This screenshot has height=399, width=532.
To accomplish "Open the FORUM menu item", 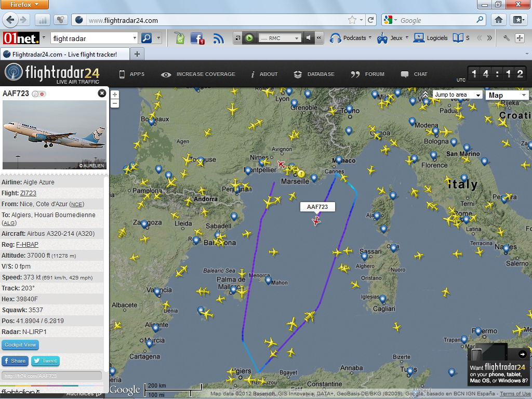I will tap(368, 74).
